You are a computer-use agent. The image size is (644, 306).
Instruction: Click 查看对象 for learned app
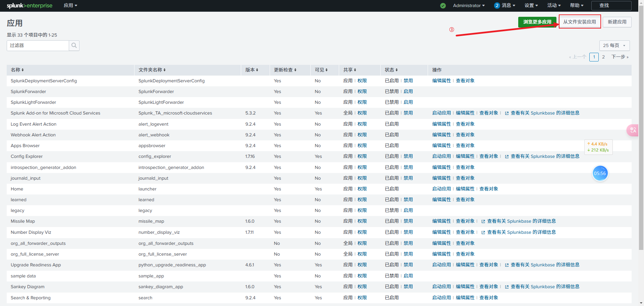click(465, 200)
